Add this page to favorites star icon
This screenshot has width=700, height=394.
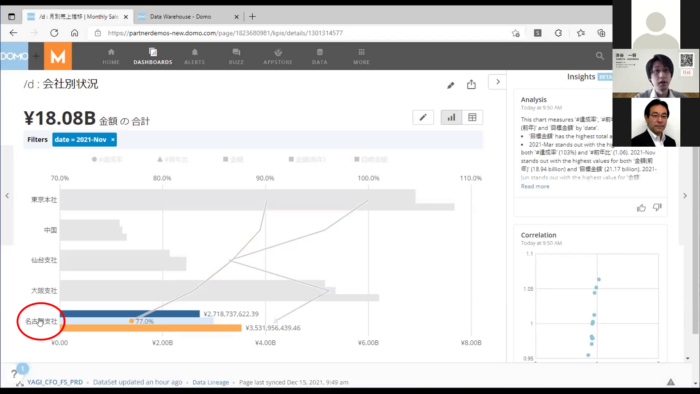[x=516, y=33]
